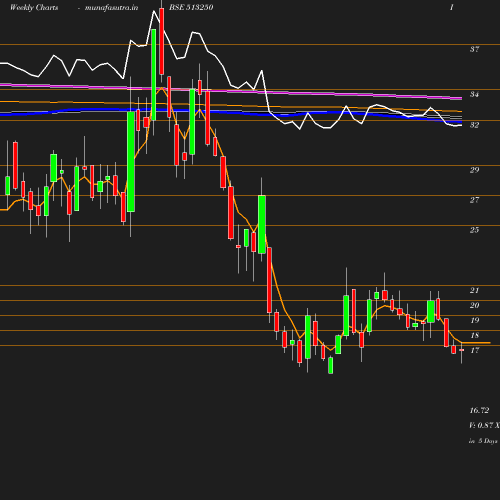This screenshot has height=500, width=500.
Task: Click the price axis label 20
Action: [475, 305]
